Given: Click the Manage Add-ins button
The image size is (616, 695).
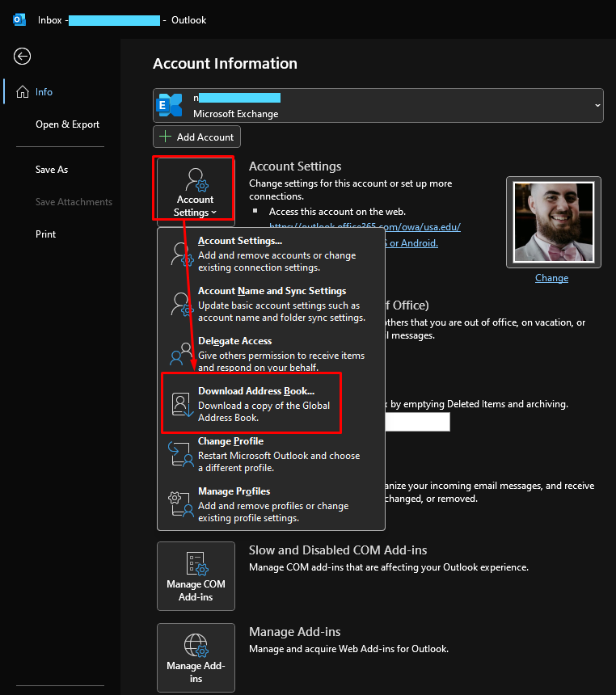Looking at the screenshot, I should click(196, 658).
